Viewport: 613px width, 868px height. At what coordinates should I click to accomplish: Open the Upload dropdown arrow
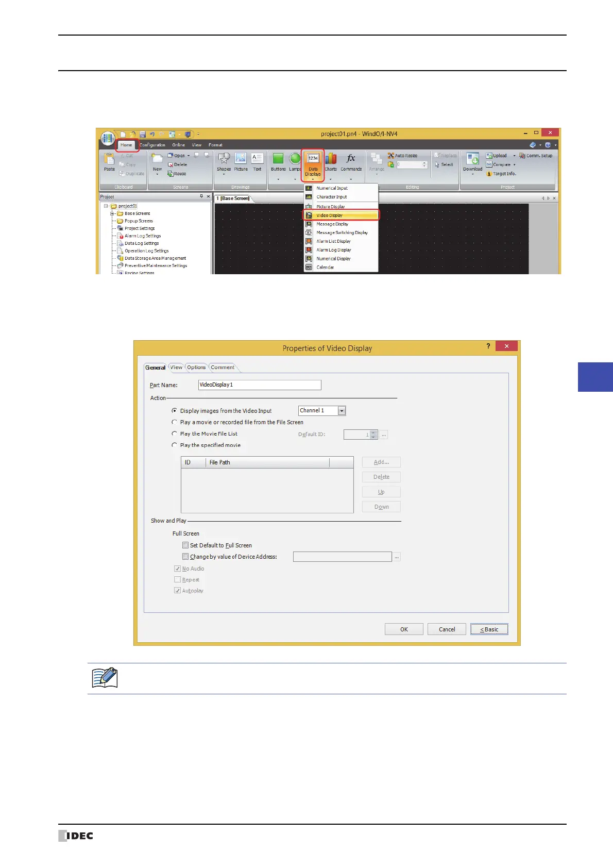[514, 156]
